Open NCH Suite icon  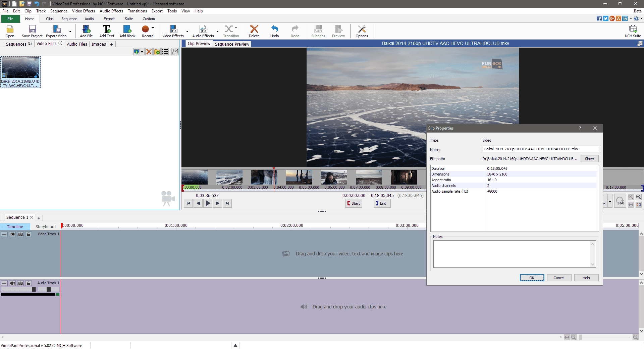click(x=633, y=31)
